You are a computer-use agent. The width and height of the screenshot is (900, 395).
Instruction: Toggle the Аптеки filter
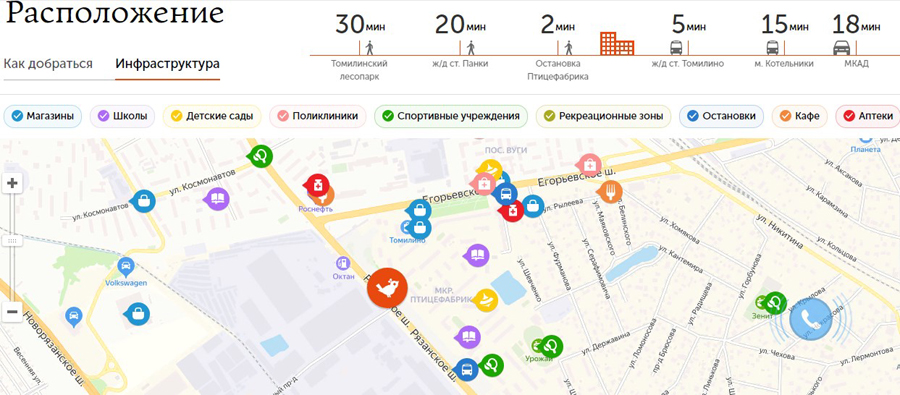(x=868, y=117)
